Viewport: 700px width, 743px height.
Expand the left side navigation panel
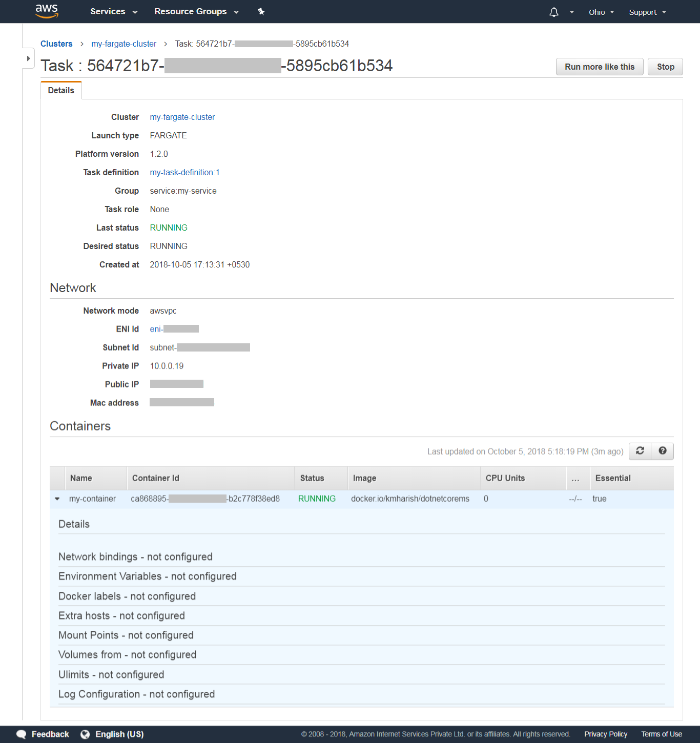(x=28, y=58)
